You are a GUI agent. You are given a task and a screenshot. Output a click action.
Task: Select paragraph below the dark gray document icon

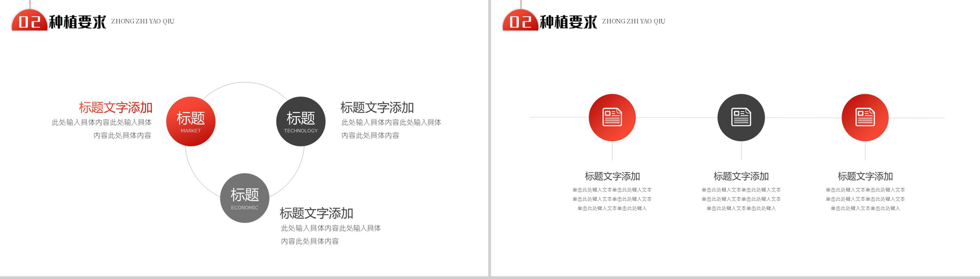(x=741, y=199)
